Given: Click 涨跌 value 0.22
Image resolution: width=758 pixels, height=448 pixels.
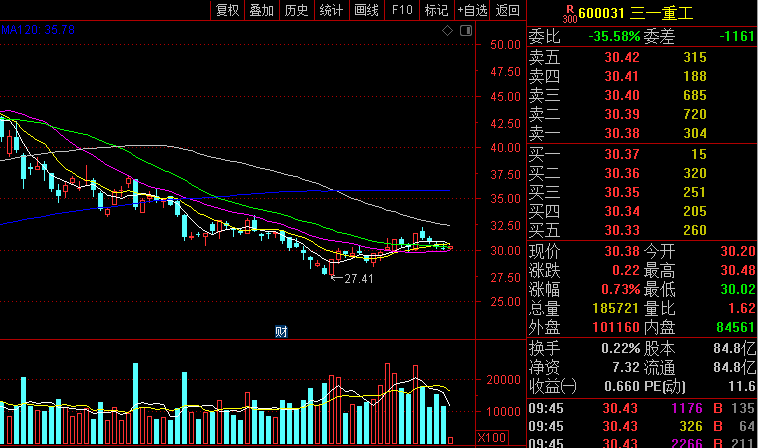Looking at the screenshot, I should click(626, 270).
